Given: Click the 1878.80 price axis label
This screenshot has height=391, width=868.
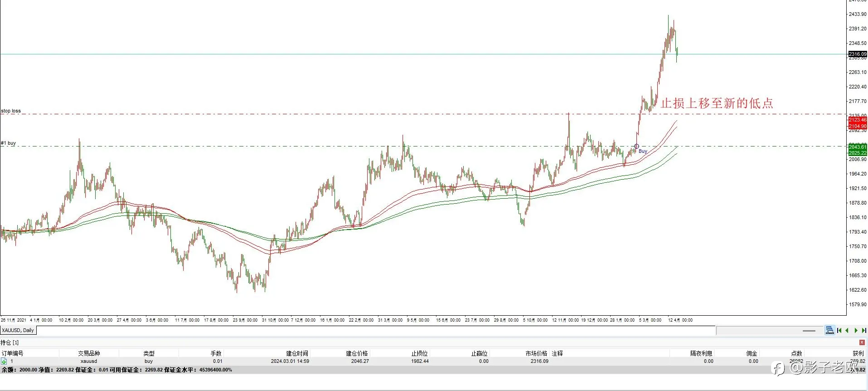Looking at the screenshot, I should tap(858, 203).
